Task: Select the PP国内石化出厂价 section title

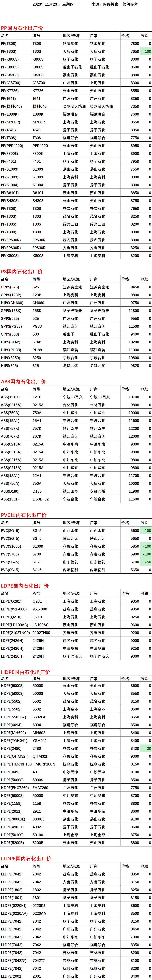Action: click(22, 28)
